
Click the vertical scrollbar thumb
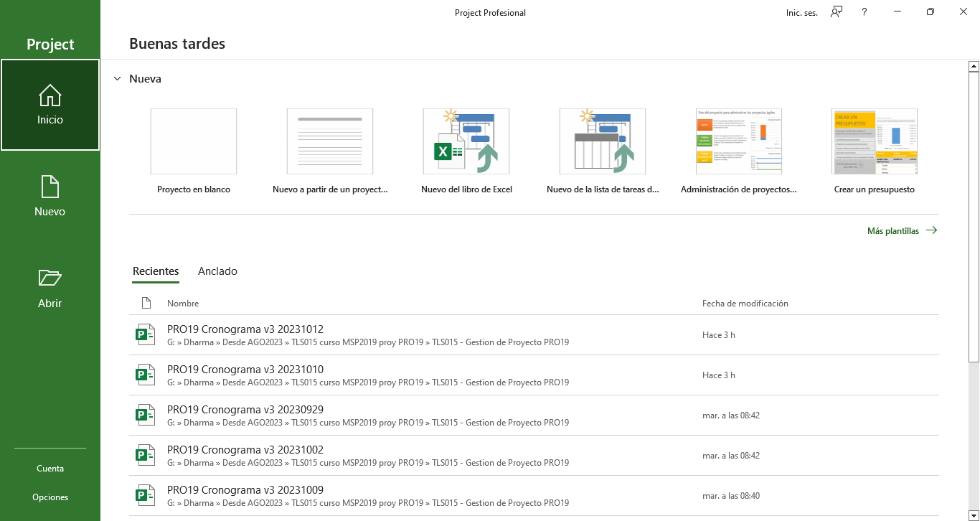974,216
